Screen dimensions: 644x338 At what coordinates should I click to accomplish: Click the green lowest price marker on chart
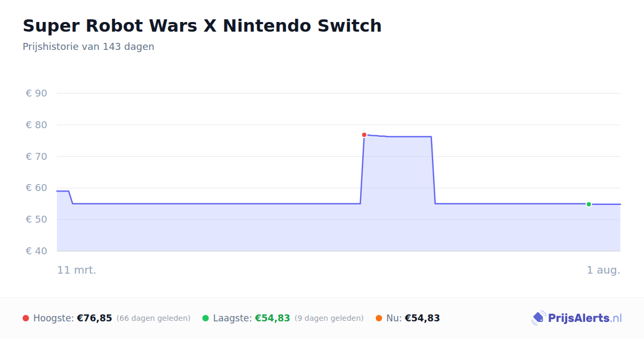pos(589,204)
